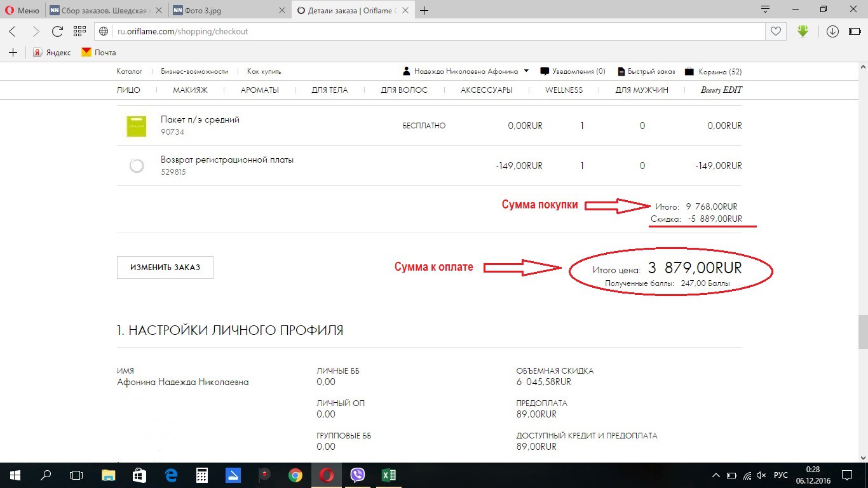Open the ЛИЦО category menu
The image size is (868, 488).
point(128,90)
